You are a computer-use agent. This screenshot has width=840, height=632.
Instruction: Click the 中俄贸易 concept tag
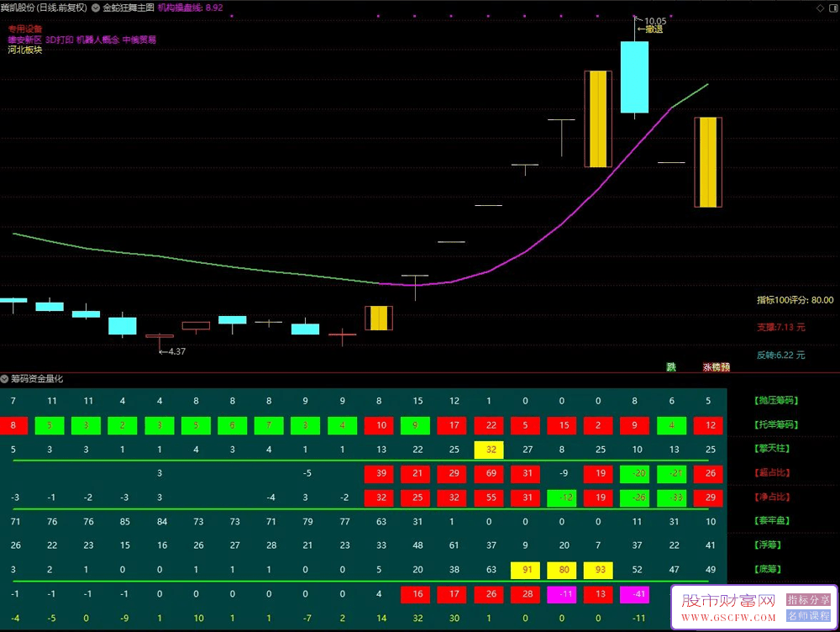(139, 39)
